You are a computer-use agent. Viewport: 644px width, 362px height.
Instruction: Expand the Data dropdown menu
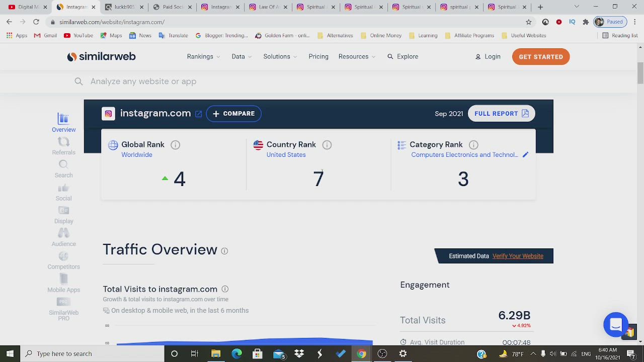click(242, 57)
